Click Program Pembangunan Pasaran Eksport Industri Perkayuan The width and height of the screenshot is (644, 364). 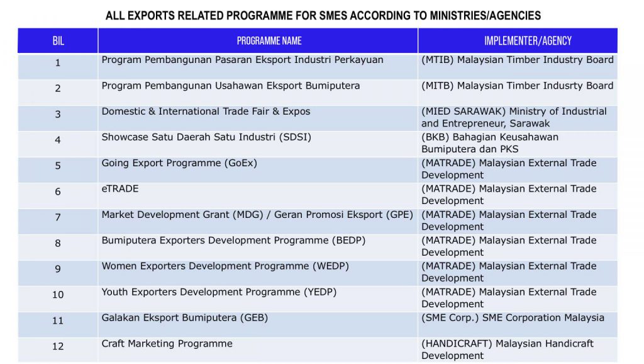coord(242,60)
